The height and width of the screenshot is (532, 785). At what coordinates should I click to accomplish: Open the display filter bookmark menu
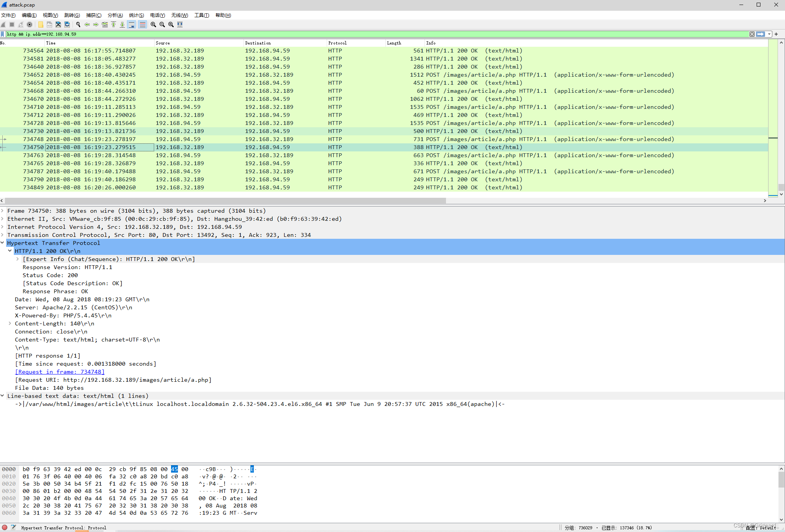(x=3, y=34)
